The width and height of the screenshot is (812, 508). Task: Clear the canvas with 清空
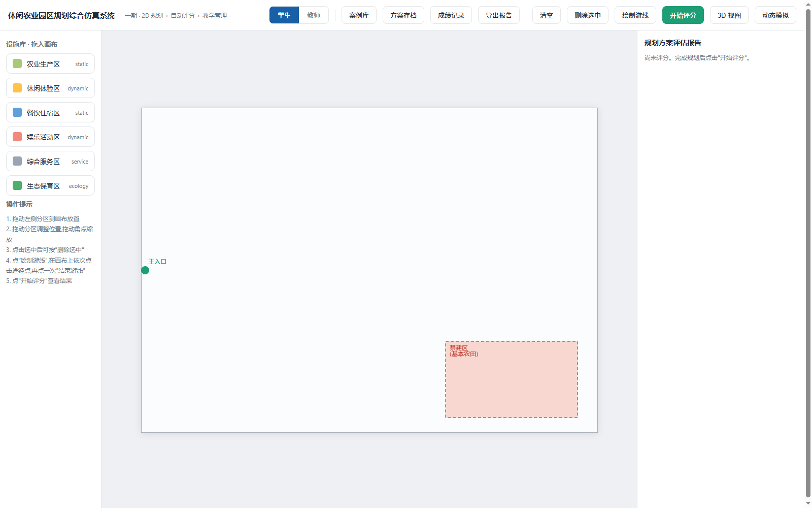[x=547, y=15]
